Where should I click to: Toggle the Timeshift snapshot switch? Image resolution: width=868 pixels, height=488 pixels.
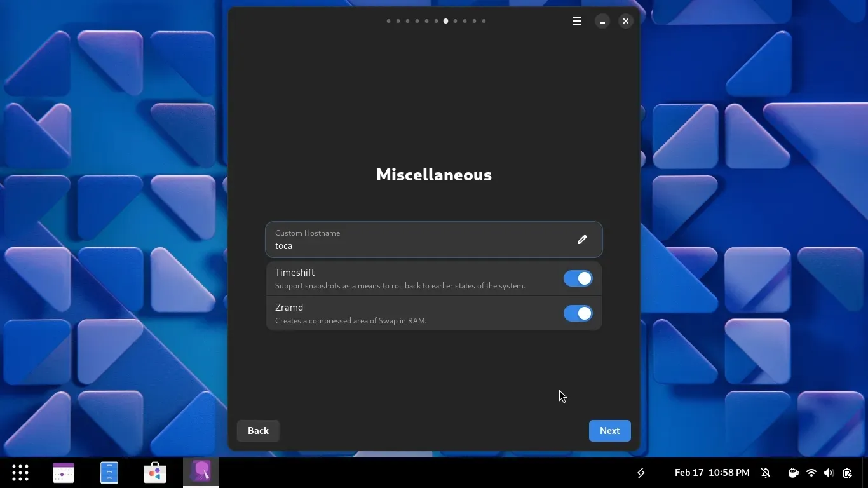(x=578, y=278)
